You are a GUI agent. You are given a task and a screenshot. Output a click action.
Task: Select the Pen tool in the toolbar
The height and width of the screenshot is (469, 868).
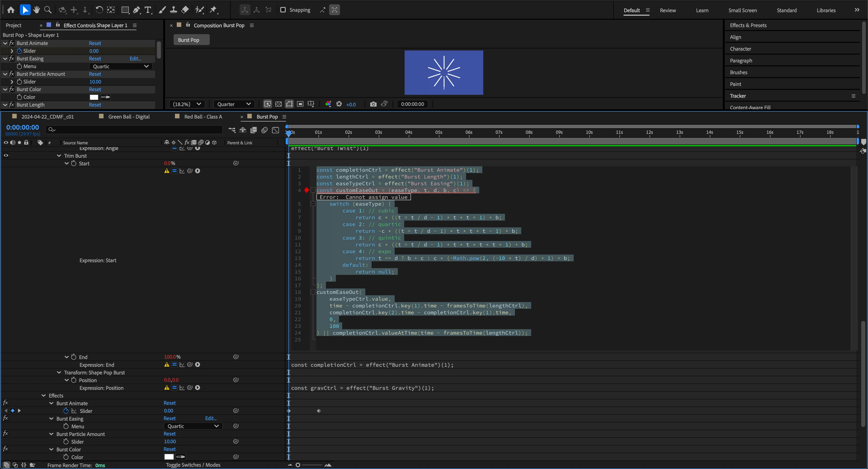click(136, 10)
